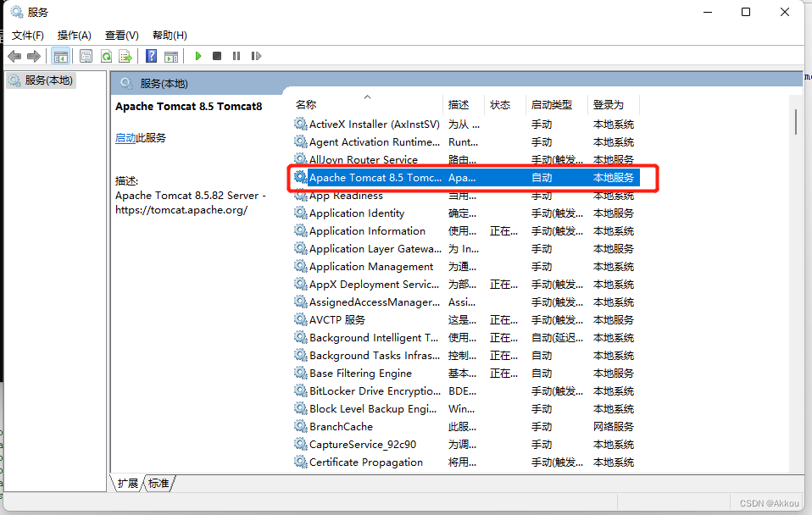
Task: Stop the selected service
Action: click(216, 56)
